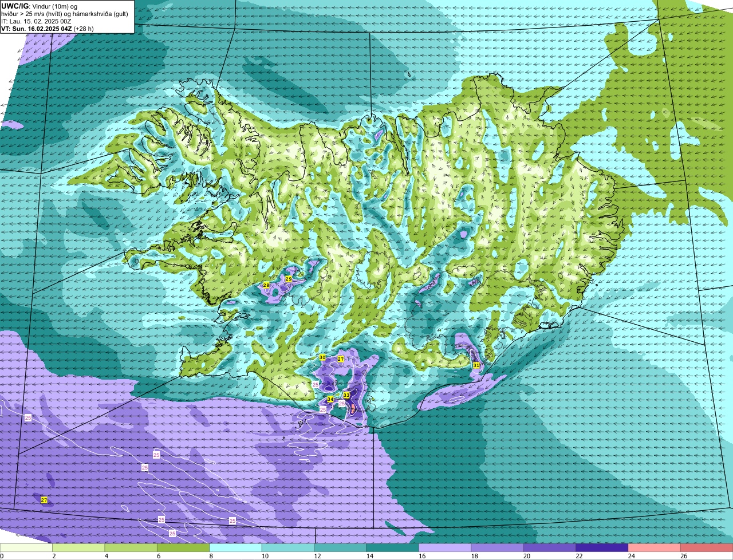
Task: Click the legend scale value 2
Action: [54, 556]
